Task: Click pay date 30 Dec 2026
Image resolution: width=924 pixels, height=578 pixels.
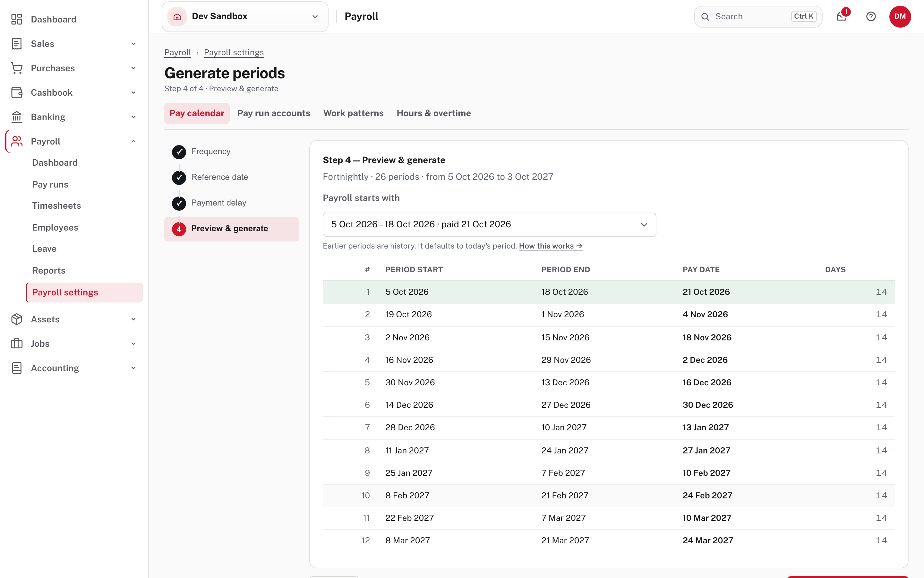Action: (707, 405)
